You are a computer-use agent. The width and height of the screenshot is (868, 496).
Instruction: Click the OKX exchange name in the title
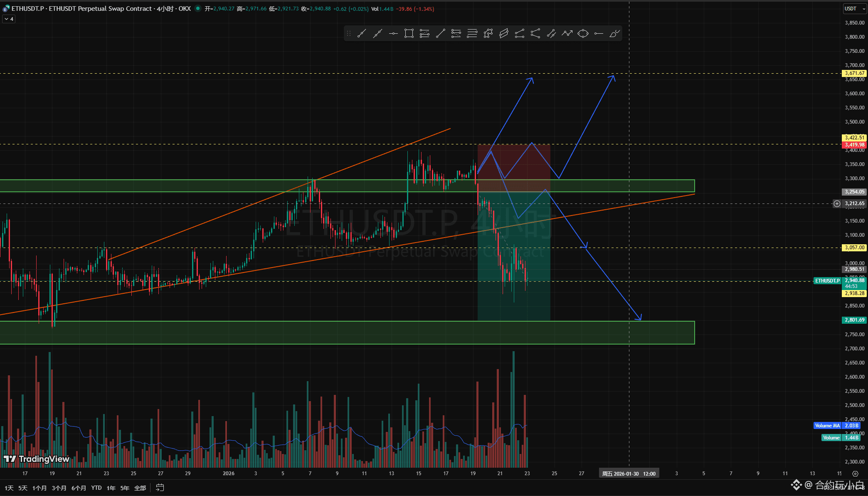(x=185, y=8)
